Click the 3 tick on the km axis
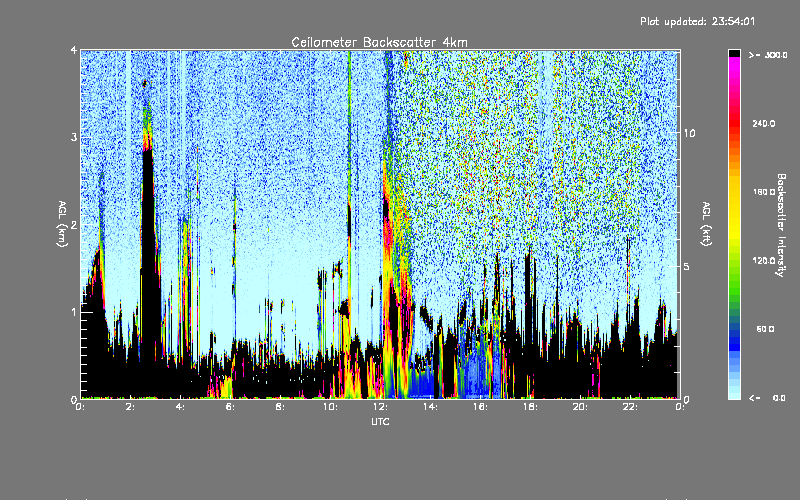 click(74, 137)
